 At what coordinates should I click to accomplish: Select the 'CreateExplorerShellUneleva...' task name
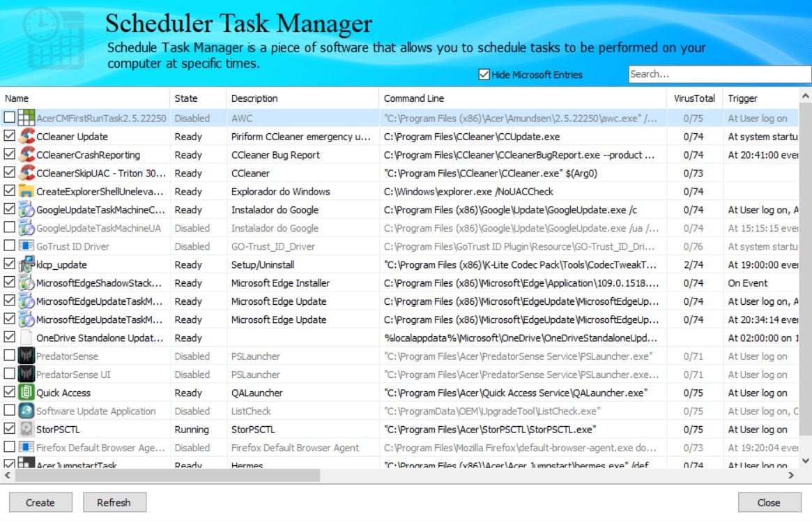[x=100, y=192]
